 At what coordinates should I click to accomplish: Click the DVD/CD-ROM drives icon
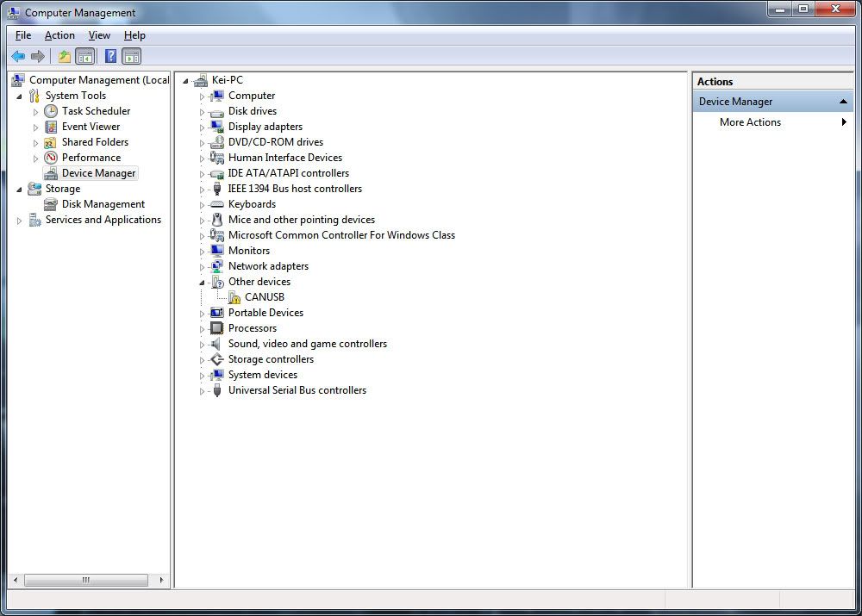pos(218,142)
